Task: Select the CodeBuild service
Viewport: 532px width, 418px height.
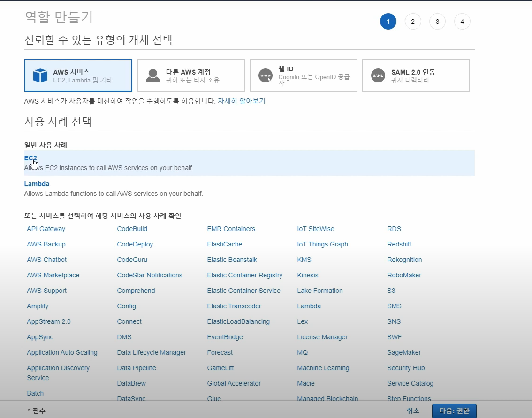Action: pyautogui.click(x=132, y=229)
